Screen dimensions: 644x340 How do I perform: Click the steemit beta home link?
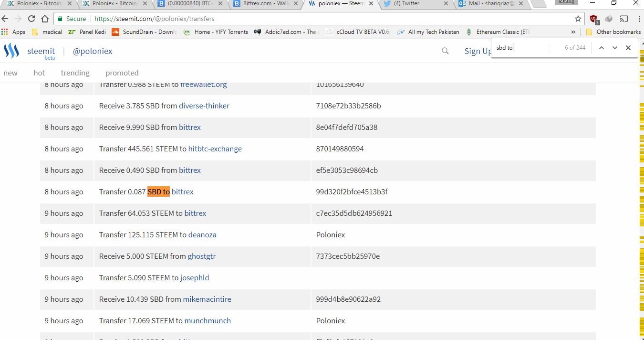point(41,52)
